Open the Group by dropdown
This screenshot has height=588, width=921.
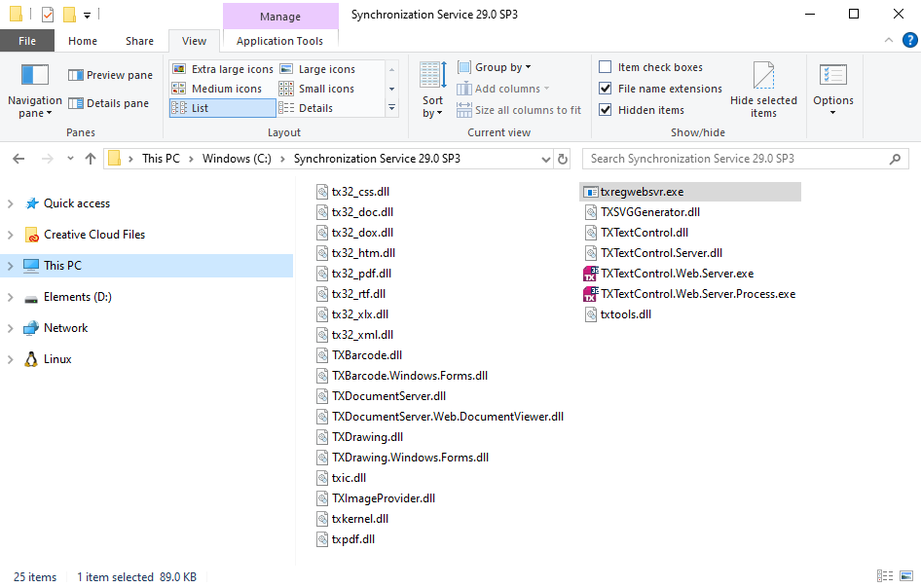pyautogui.click(x=494, y=67)
